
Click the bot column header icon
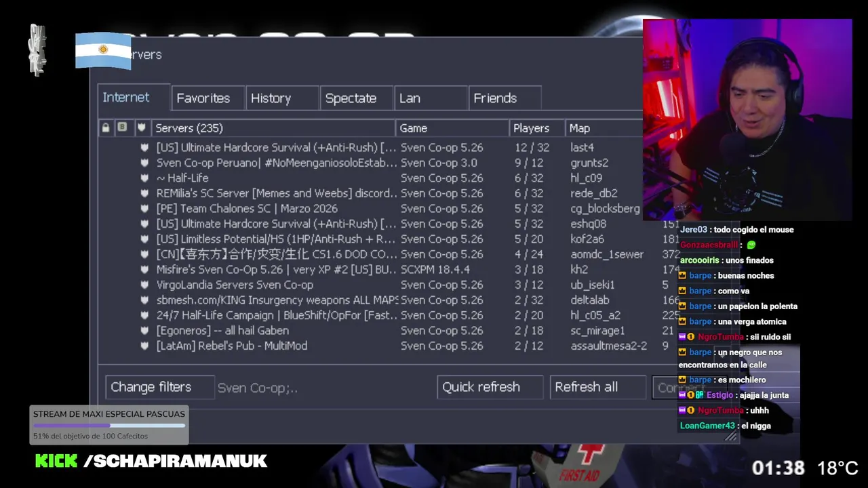click(x=122, y=127)
